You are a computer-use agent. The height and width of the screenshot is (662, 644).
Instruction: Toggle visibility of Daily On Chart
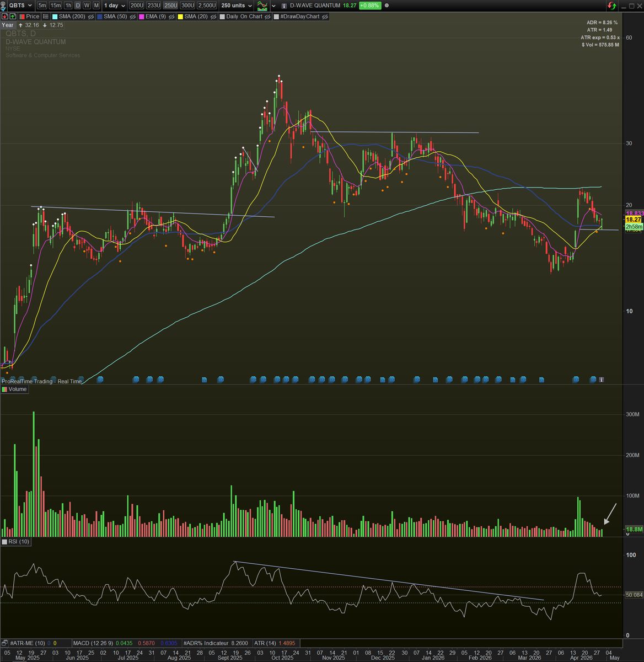coord(267,17)
